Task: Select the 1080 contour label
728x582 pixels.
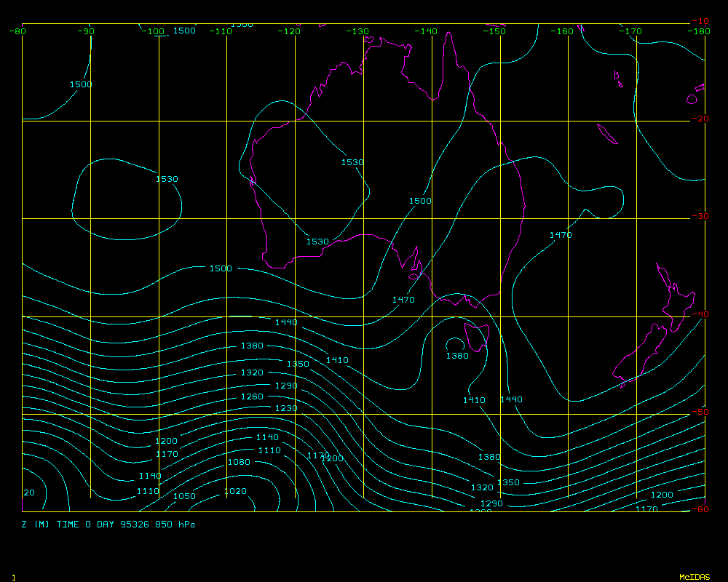Action: [239, 462]
